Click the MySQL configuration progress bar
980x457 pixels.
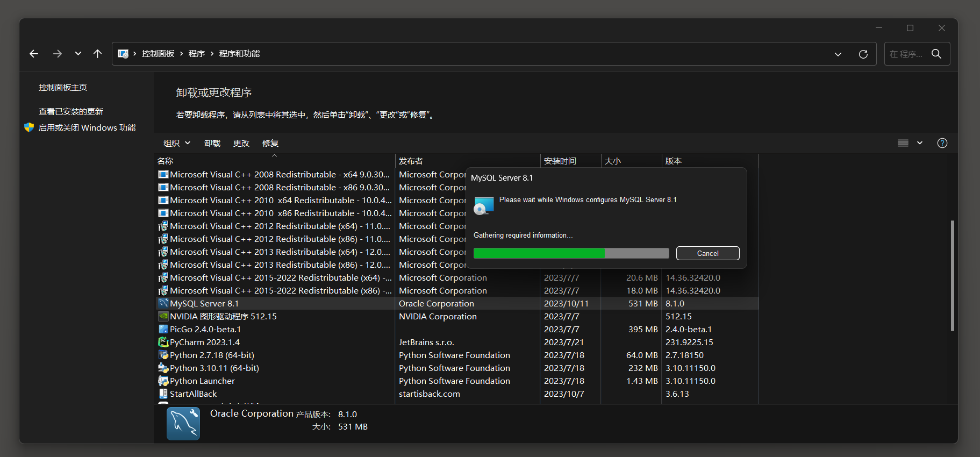tap(571, 253)
